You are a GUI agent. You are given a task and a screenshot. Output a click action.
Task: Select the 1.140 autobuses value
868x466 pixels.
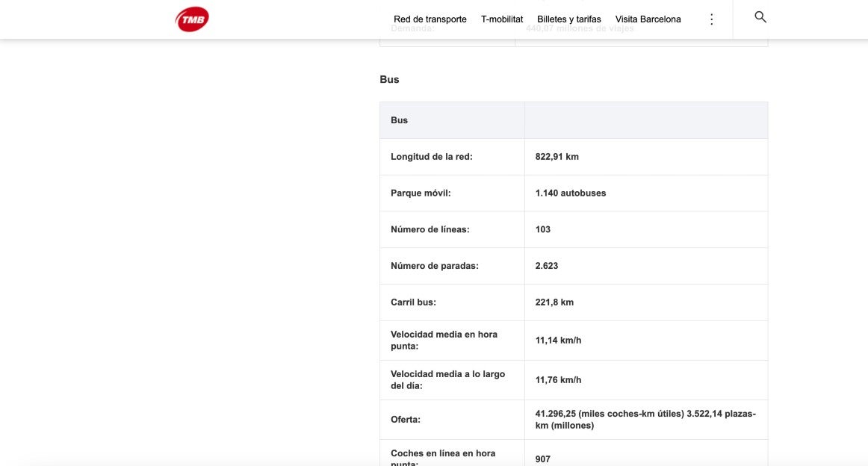click(570, 193)
